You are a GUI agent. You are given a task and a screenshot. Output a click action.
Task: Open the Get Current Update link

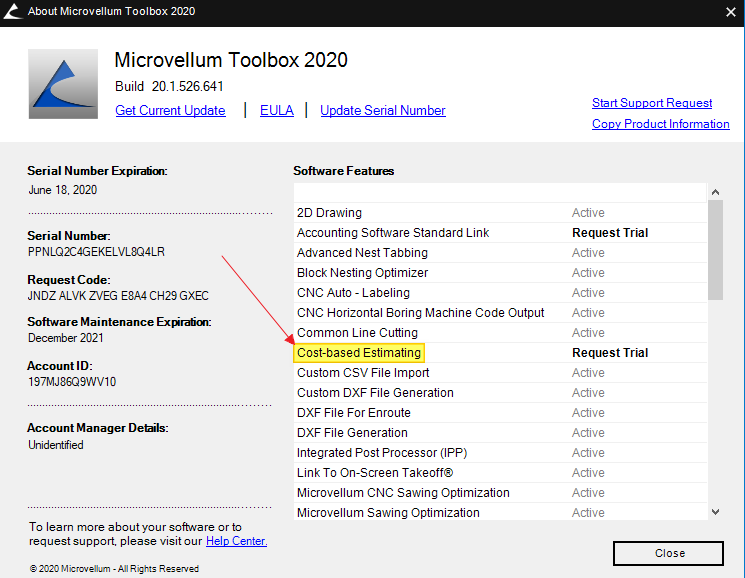(x=170, y=110)
